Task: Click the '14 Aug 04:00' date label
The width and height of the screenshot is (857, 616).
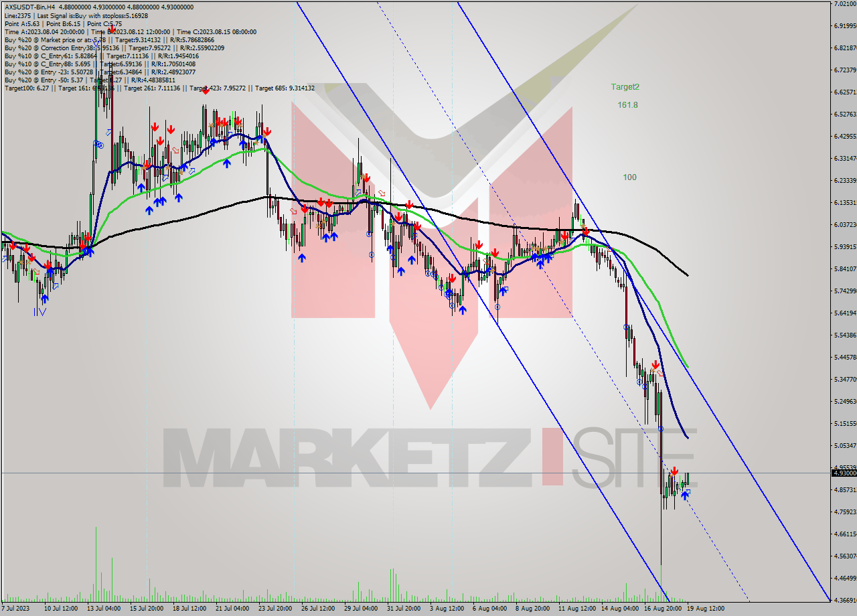Action: [619, 609]
